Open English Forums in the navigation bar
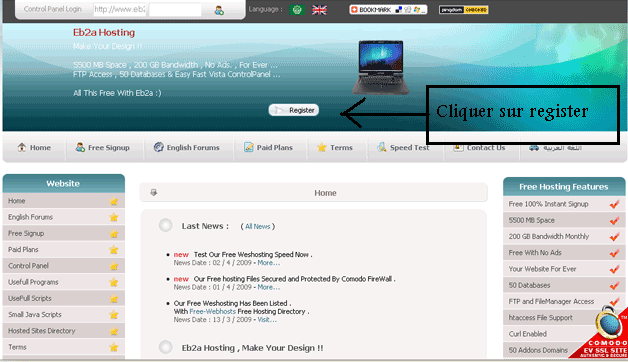Screen dimensions: 628x362 (187, 147)
